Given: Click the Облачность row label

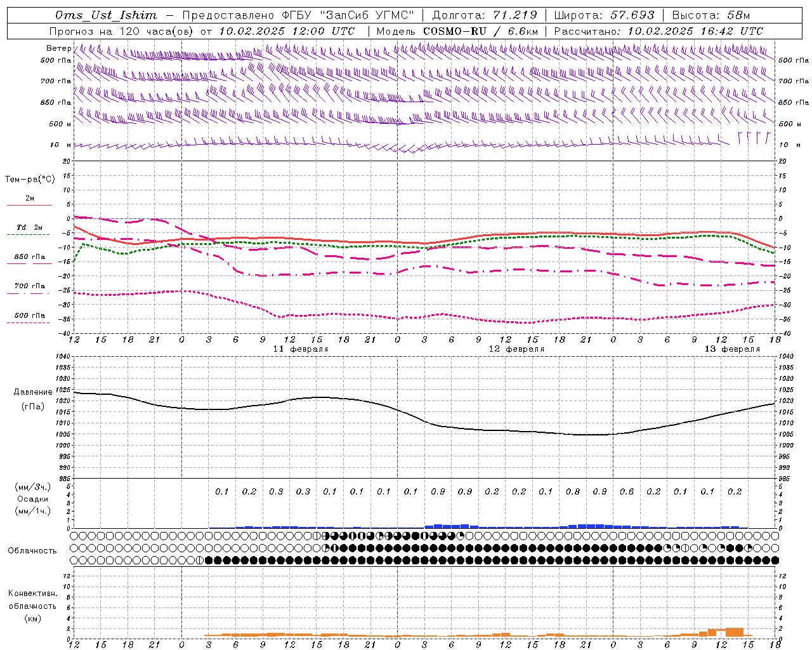Looking at the screenshot, I should point(32,550).
